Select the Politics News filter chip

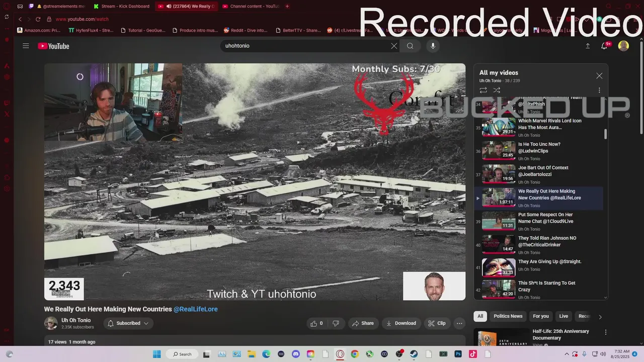tap(508, 316)
